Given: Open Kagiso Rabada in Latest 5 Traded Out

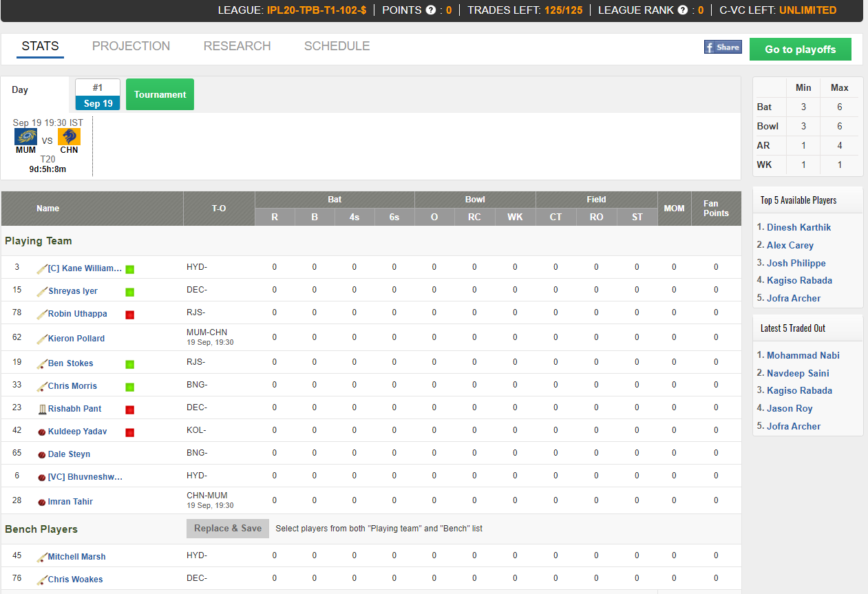Looking at the screenshot, I should (x=800, y=390).
